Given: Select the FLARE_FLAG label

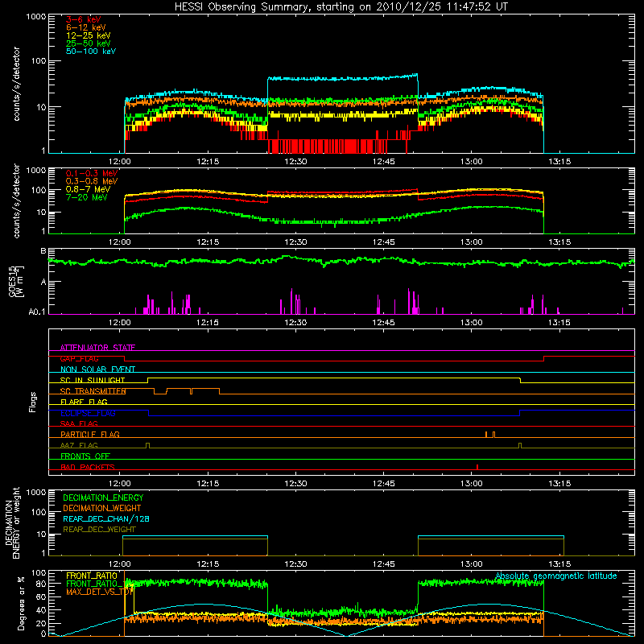Looking at the screenshot, I should 84,402.
